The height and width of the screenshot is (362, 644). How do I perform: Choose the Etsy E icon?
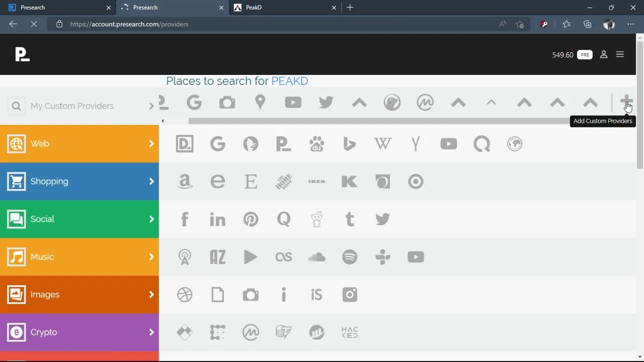(x=251, y=182)
